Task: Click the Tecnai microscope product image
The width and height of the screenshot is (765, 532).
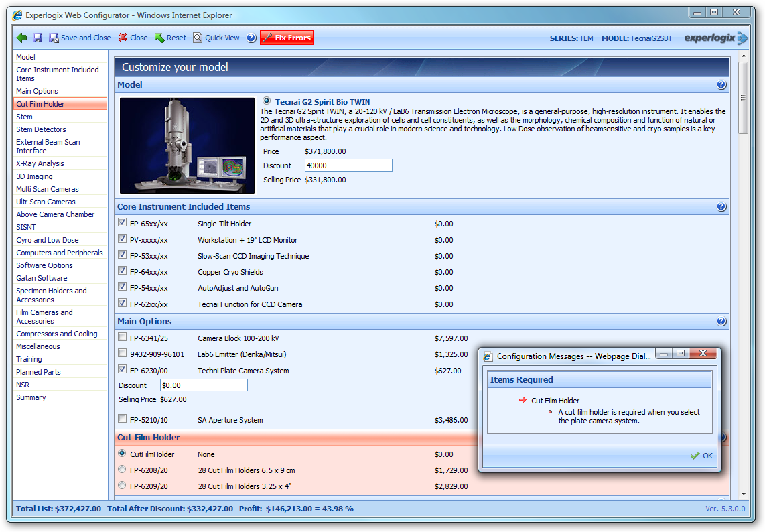Action: (x=188, y=145)
